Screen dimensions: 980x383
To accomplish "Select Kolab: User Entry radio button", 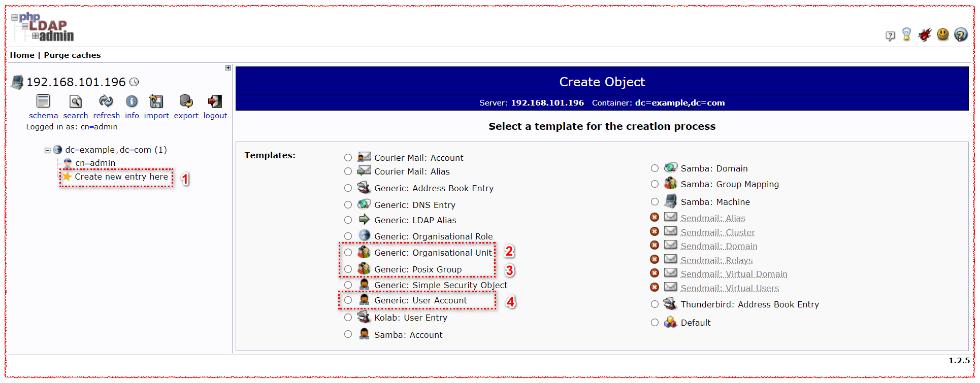I will click(348, 318).
